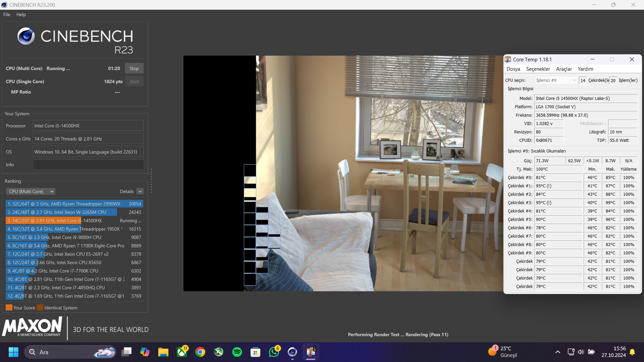The height and width of the screenshot is (362, 644).
Task: Open File Explorer from the taskbar
Action: [163, 352]
